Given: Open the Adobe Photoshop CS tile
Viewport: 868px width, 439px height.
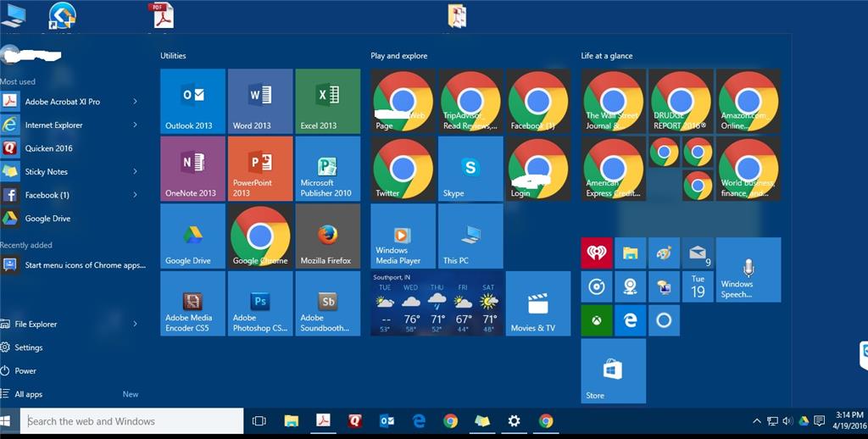Looking at the screenshot, I should (260, 303).
